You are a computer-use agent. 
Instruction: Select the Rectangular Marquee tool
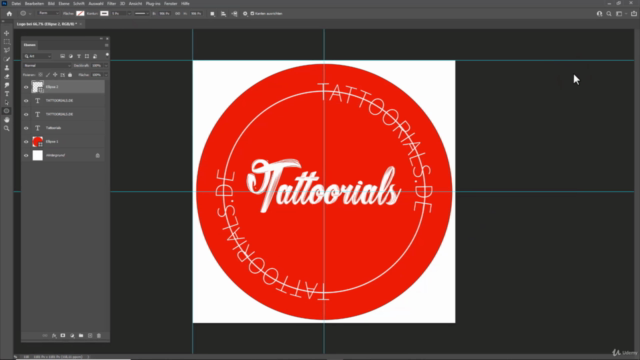click(x=7, y=42)
